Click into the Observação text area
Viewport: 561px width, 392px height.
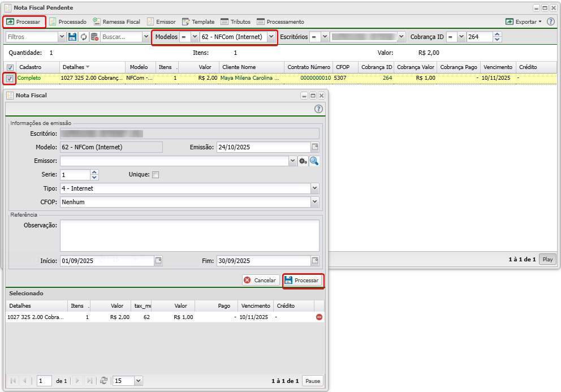coord(189,235)
